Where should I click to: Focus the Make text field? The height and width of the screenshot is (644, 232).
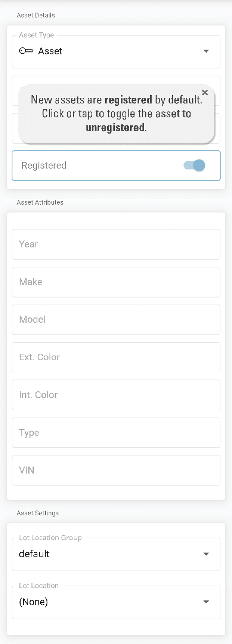click(116, 282)
